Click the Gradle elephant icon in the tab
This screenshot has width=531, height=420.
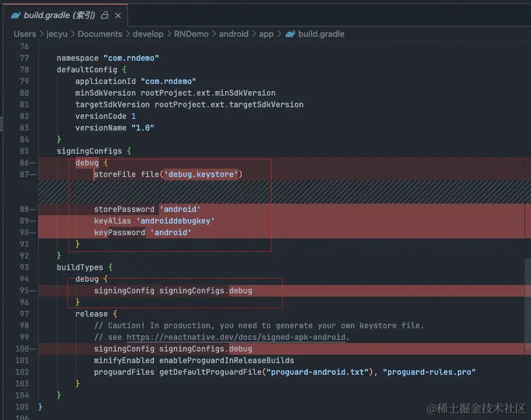pos(16,16)
